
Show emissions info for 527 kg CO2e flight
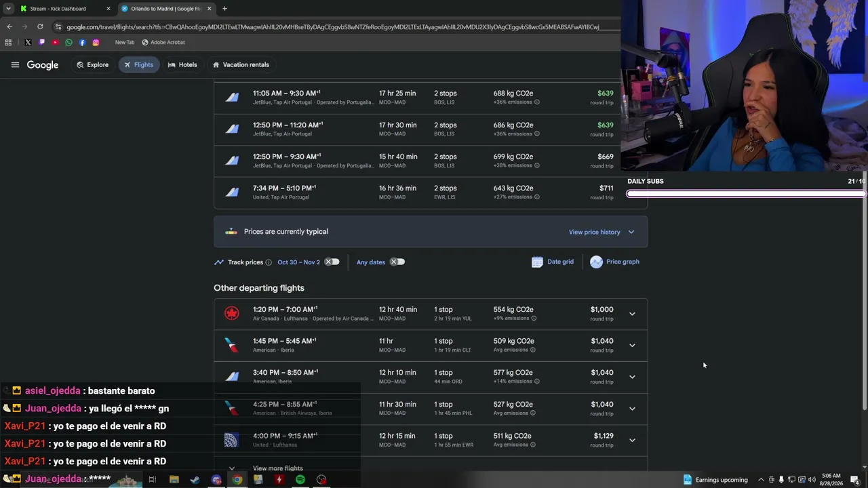point(532,413)
